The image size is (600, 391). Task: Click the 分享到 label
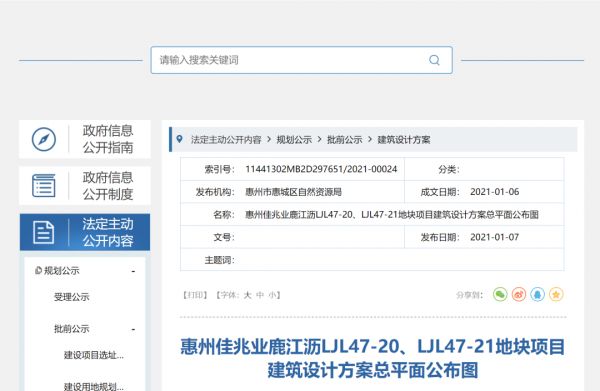(x=470, y=295)
